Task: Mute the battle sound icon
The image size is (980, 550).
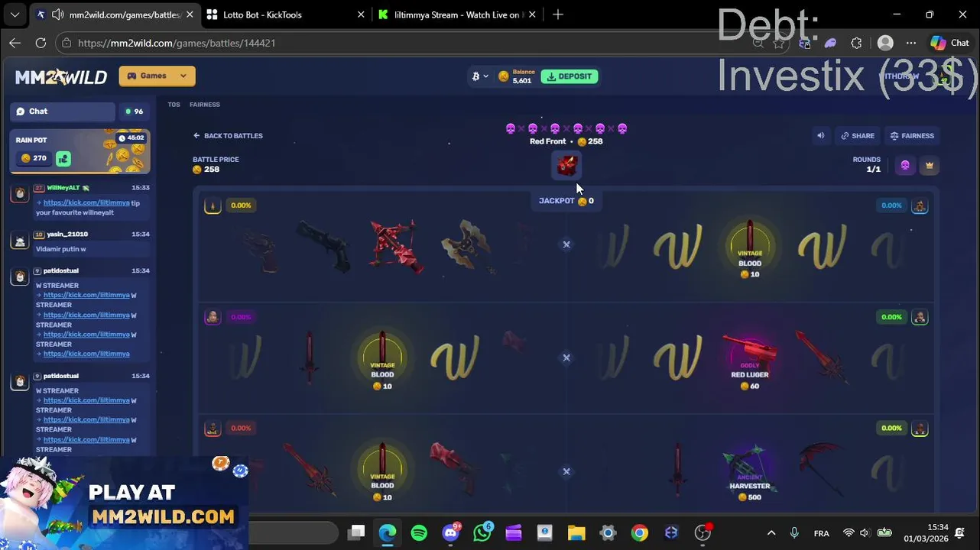Action: click(x=821, y=136)
